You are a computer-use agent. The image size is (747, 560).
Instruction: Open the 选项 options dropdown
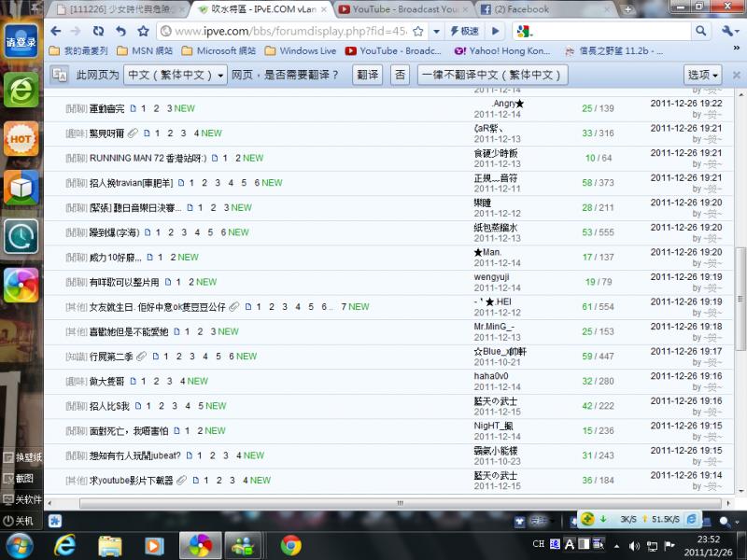(703, 75)
